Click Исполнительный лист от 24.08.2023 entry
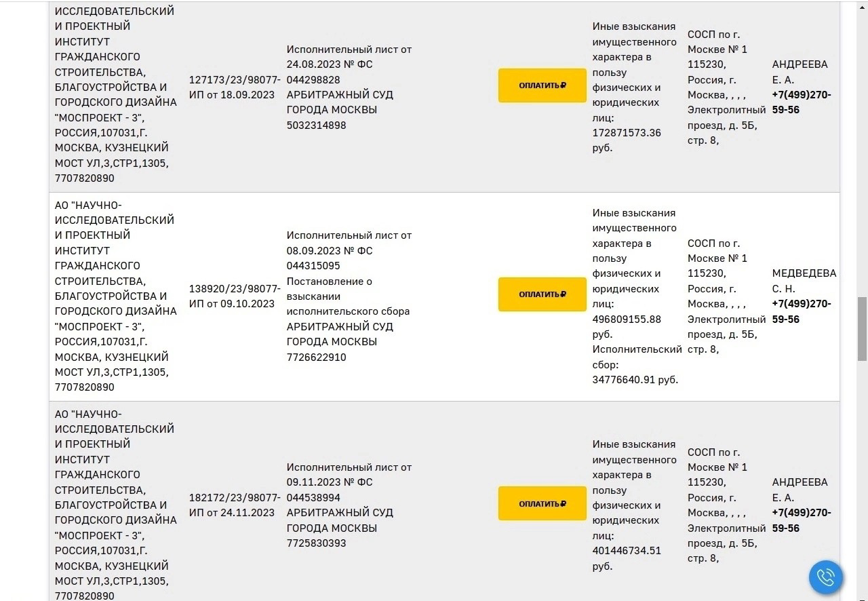The width and height of the screenshot is (868, 601). click(349, 57)
